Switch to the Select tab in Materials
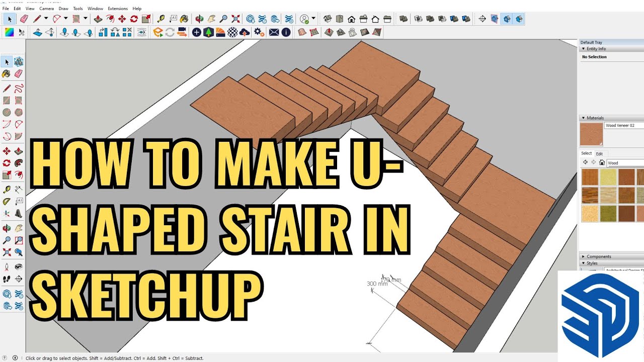644x362 pixels. [587, 153]
